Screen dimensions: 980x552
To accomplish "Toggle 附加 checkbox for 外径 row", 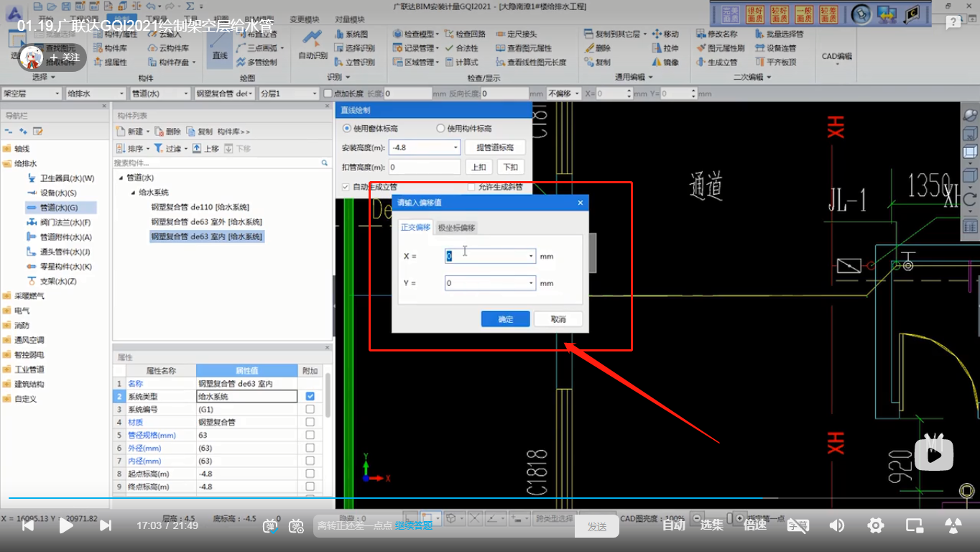I will click(x=310, y=448).
